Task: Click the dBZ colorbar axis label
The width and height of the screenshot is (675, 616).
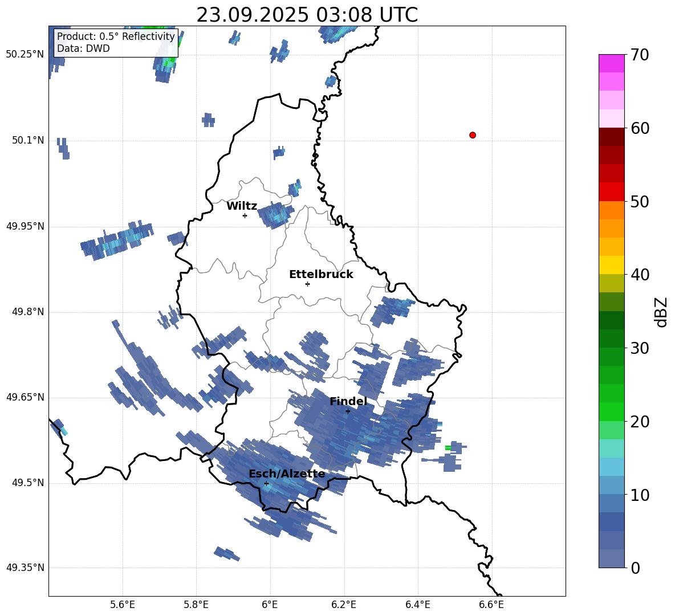Action: [x=661, y=312]
